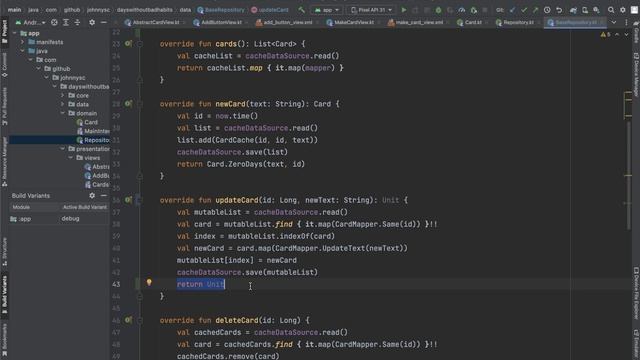Image resolution: width=640 pixels, height=360 pixels.
Task: Collapse the presentation package
Action: (62, 149)
